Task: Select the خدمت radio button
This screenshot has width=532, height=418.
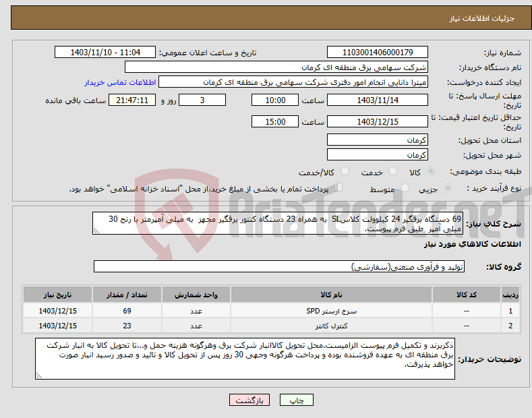Action: tap(392, 171)
